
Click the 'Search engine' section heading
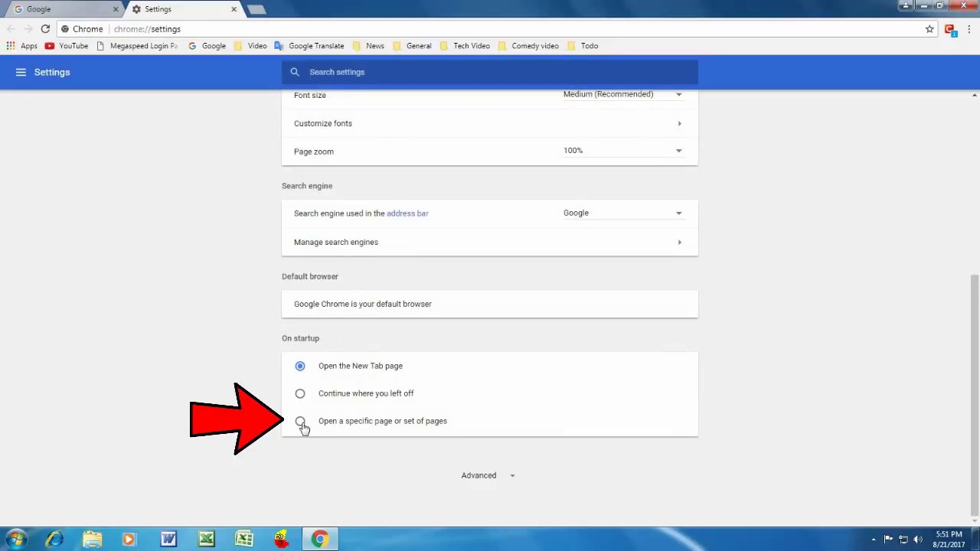coord(307,186)
